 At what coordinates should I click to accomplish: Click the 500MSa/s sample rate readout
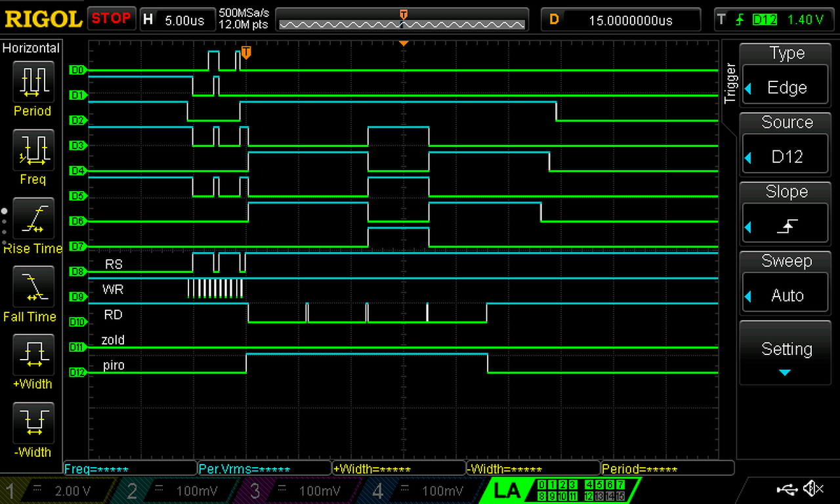click(244, 13)
